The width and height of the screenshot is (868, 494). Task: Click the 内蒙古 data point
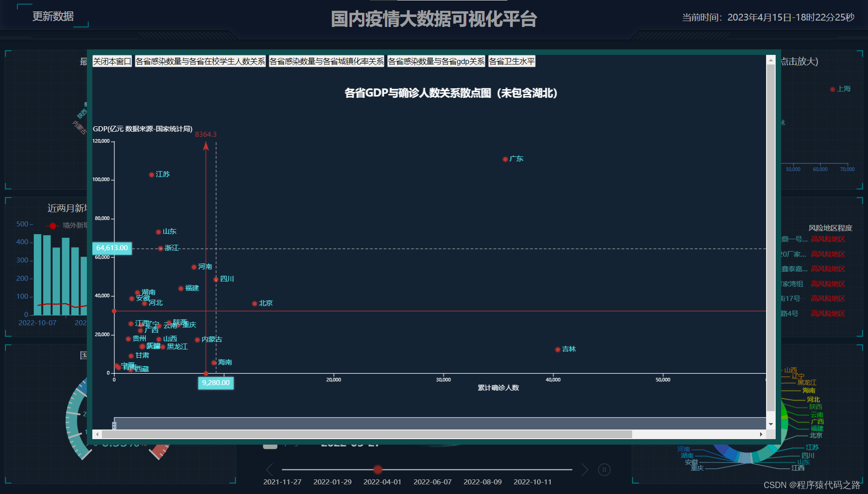197,340
